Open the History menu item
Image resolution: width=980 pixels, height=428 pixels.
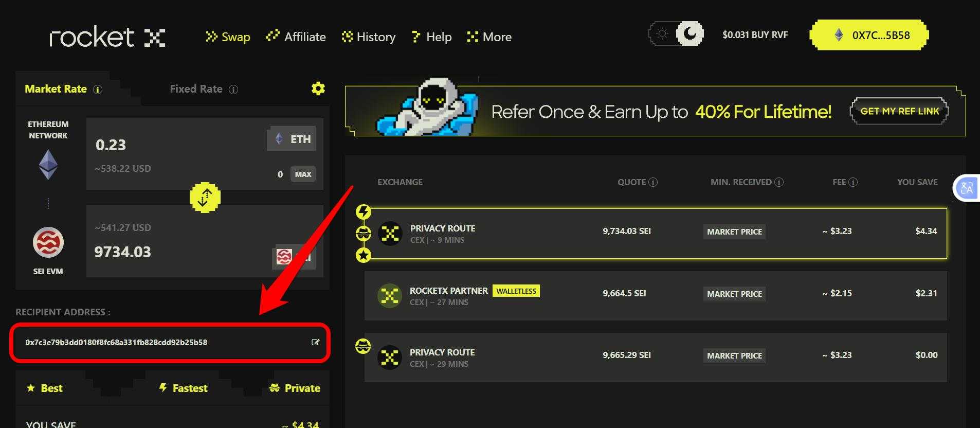click(x=369, y=37)
